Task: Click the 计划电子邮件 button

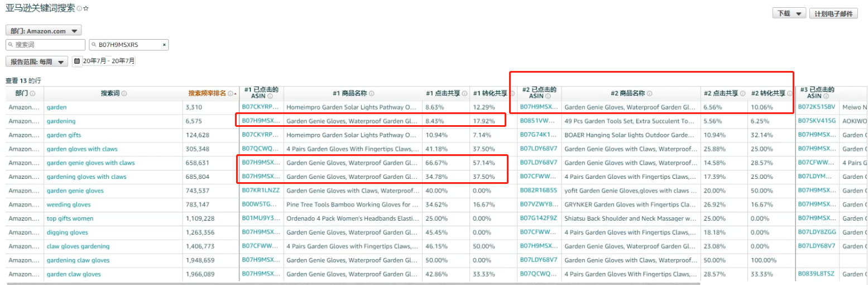Action: click(833, 13)
